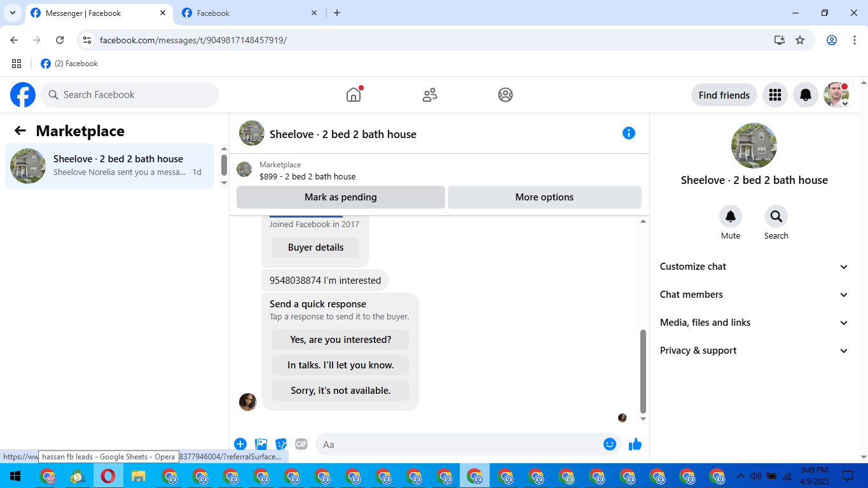Open the Facebook menu grid icon
This screenshot has height=488, width=868.
(x=775, y=95)
